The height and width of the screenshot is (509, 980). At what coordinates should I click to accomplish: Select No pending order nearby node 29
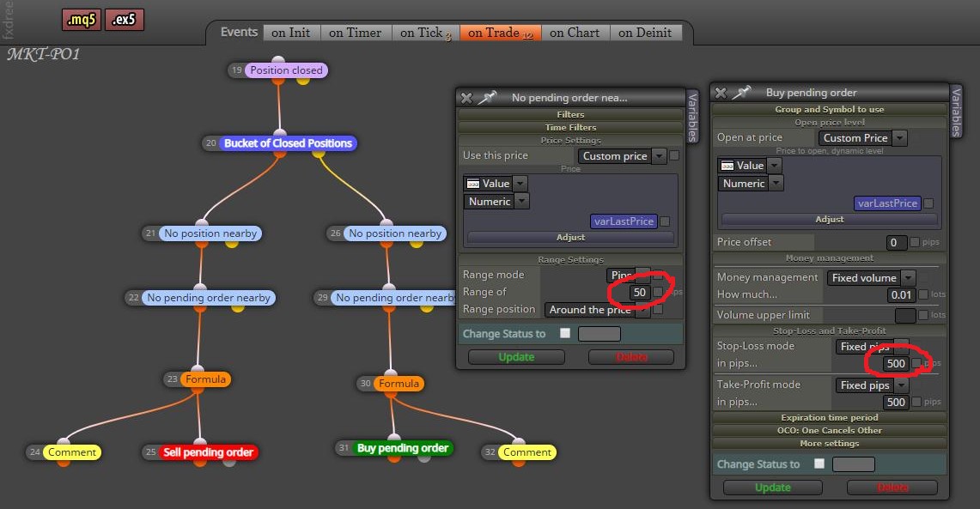point(394,298)
